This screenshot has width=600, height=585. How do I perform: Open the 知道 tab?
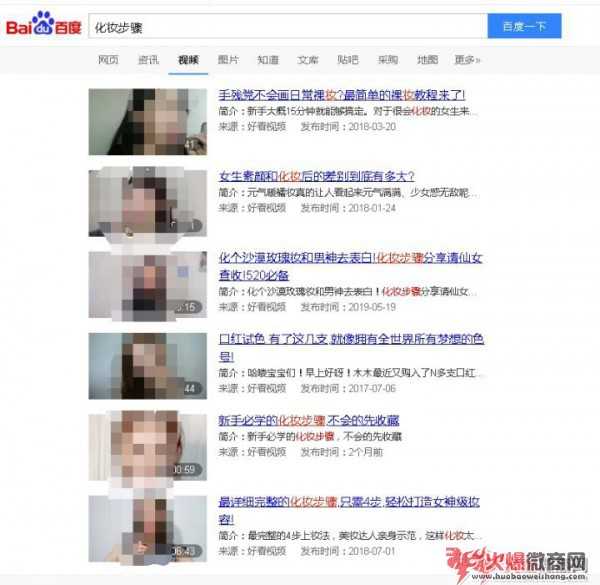point(268,60)
